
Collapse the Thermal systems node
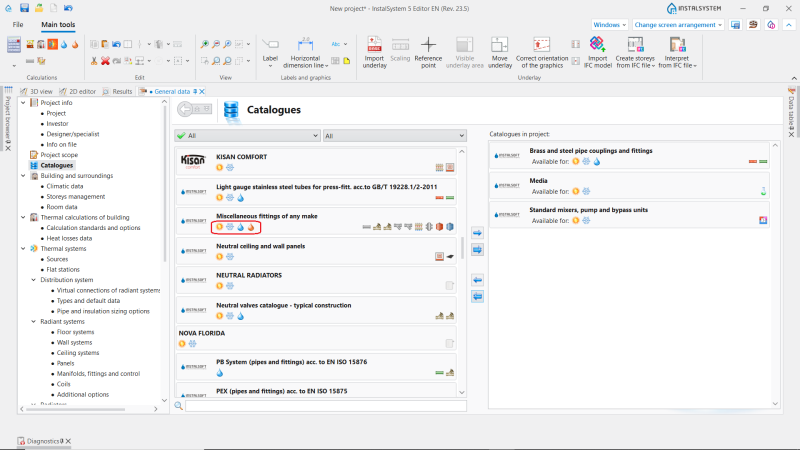click(x=23, y=248)
